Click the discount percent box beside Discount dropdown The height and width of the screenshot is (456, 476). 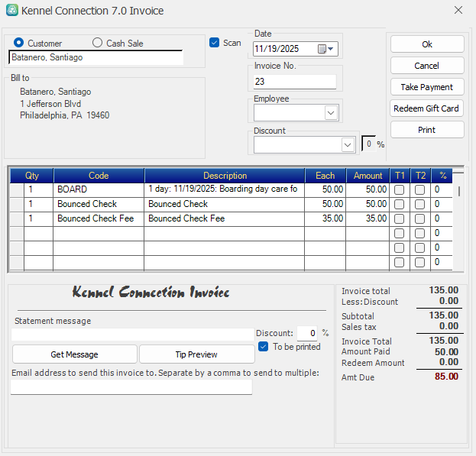coord(368,144)
